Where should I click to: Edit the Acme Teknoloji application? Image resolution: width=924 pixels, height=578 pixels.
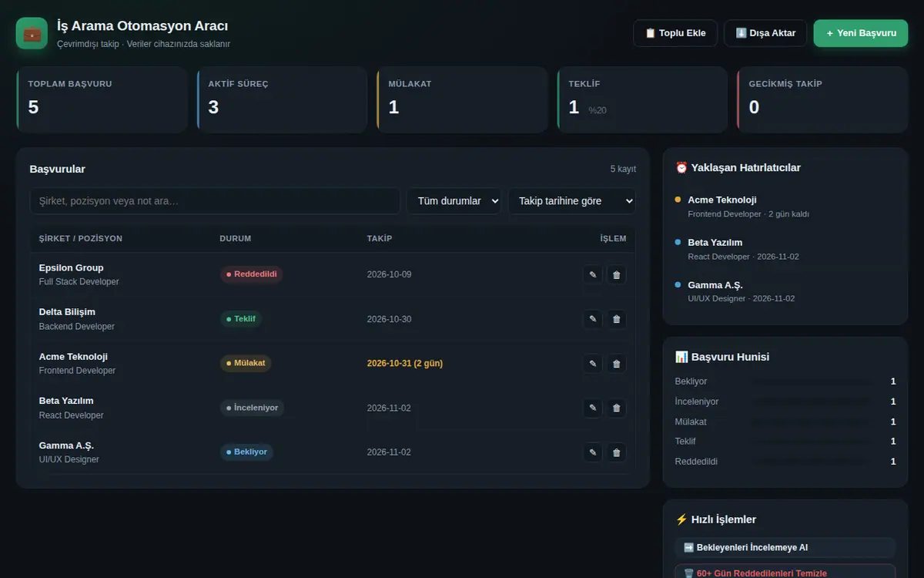pyautogui.click(x=593, y=363)
